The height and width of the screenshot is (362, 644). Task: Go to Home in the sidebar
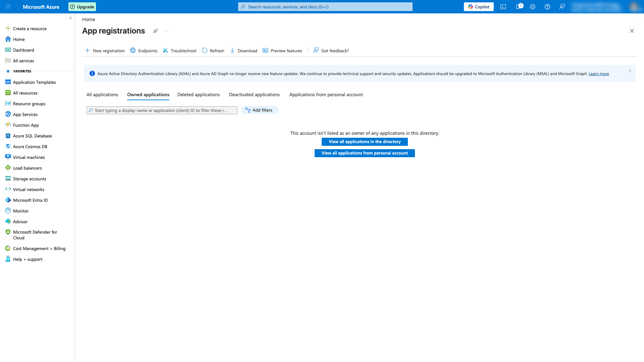19,39
